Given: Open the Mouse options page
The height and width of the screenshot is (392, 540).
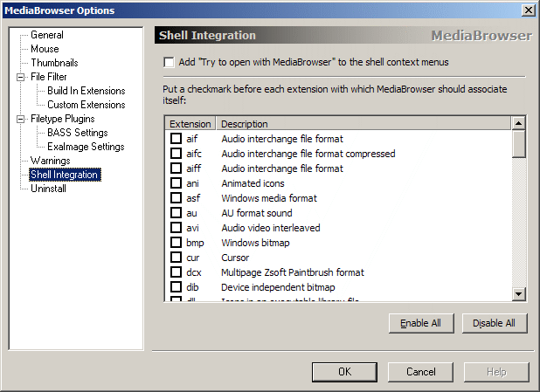Looking at the screenshot, I should click(x=45, y=49).
